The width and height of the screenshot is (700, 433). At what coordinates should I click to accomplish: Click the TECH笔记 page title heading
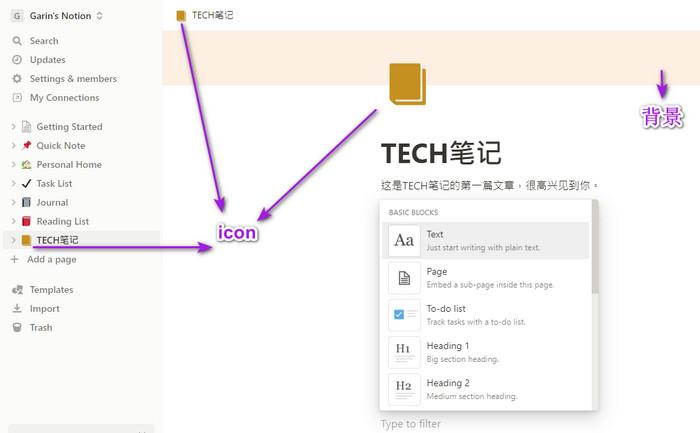[441, 153]
